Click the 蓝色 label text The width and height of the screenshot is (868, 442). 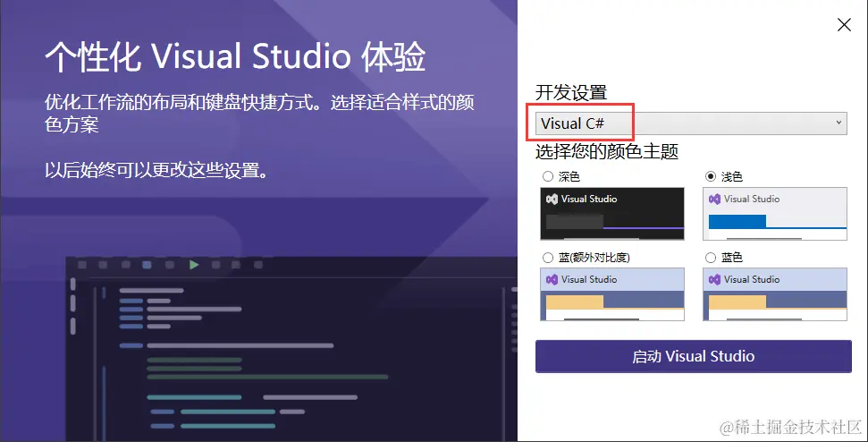(x=732, y=258)
